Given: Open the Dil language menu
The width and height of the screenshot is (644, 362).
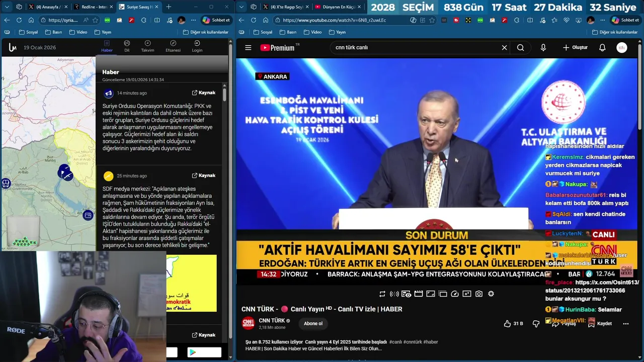Looking at the screenshot, I should (x=127, y=46).
